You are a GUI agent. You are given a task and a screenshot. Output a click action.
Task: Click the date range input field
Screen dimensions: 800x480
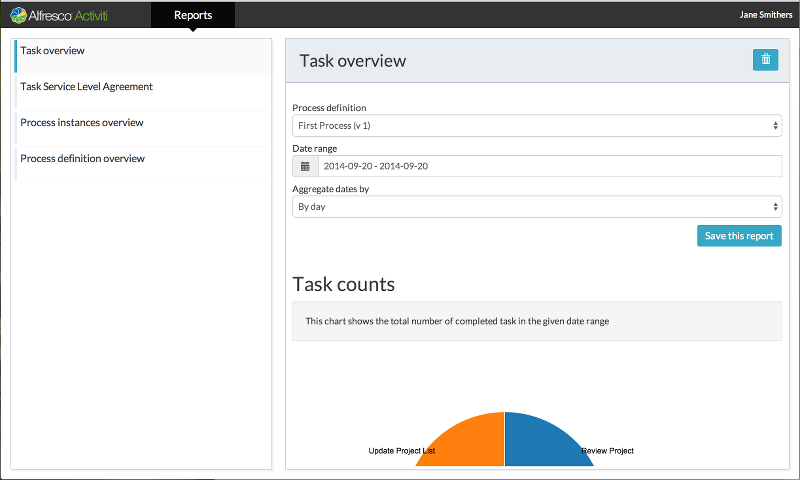coord(550,166)
